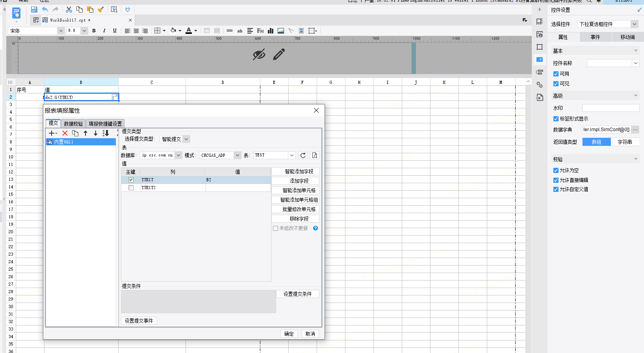Image resolution: width=644 pixels, height=353 pixels.
Task: Open the 事件 tab in widget settings
Action: 595,37
